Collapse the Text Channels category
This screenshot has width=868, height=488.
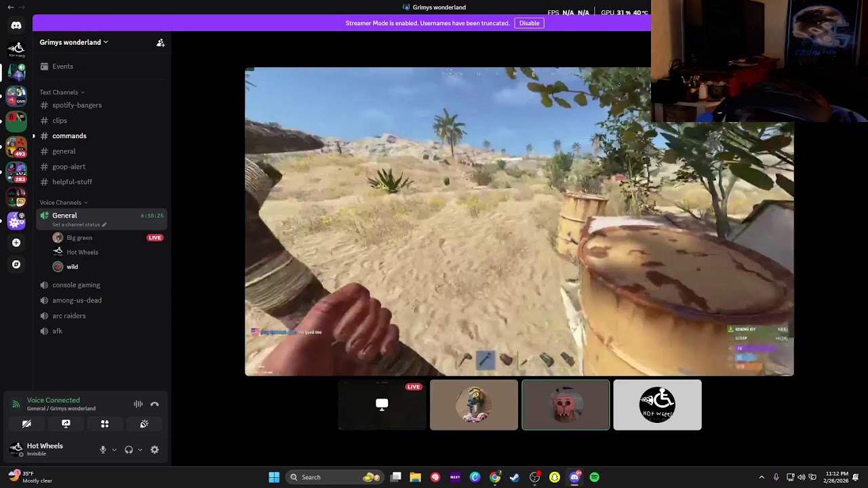(x=62, y=92)
